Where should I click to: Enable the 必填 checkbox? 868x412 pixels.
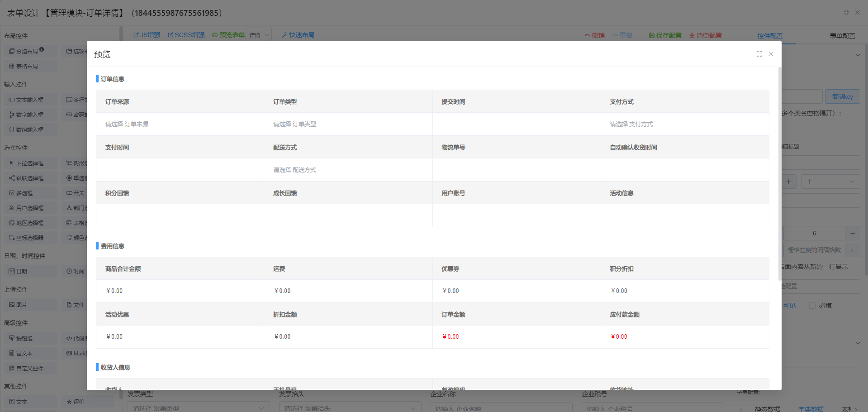point(812,306)
